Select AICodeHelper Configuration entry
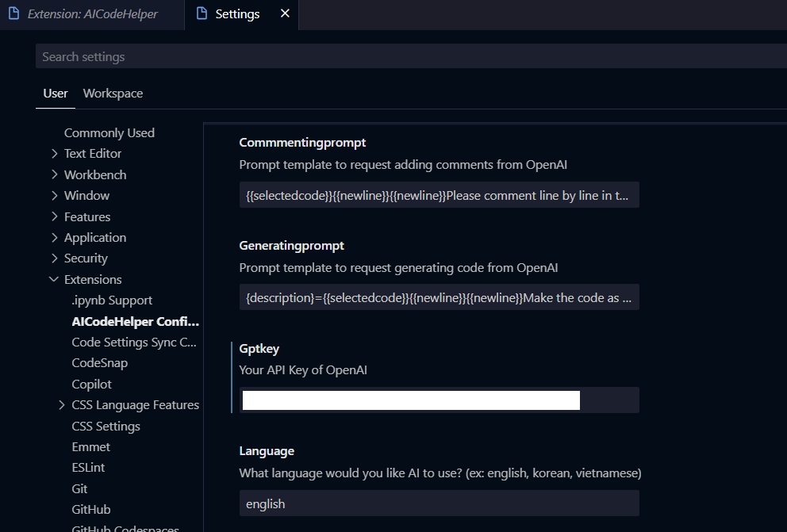Screen dimensions: 787x532 (x=136, y=321)
